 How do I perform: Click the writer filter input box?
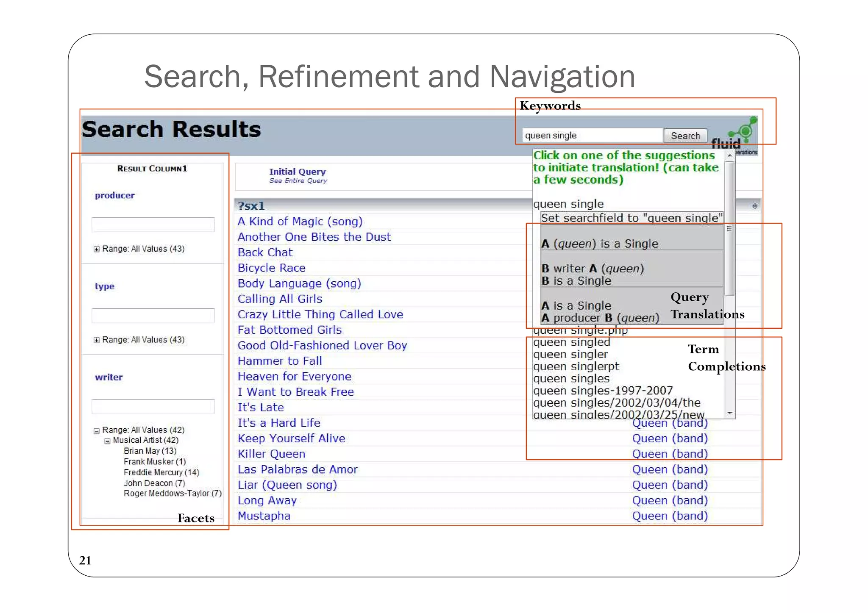[153, 406]
